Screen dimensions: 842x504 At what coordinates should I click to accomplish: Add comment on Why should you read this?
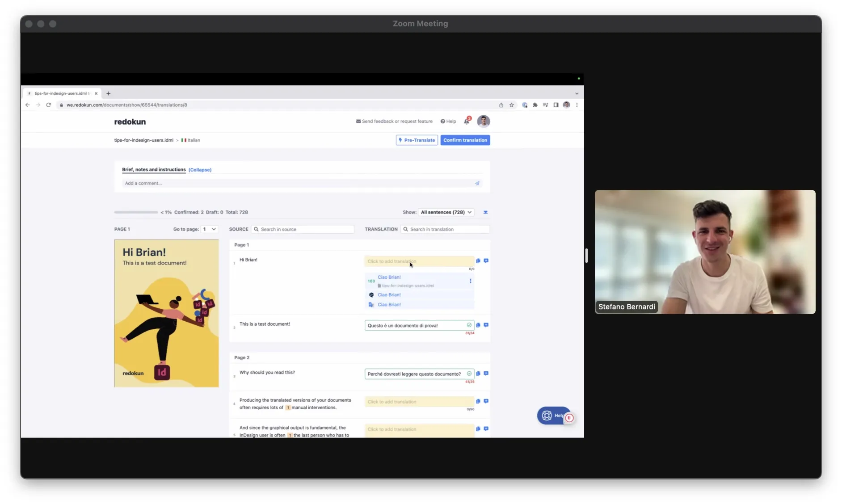486,374
